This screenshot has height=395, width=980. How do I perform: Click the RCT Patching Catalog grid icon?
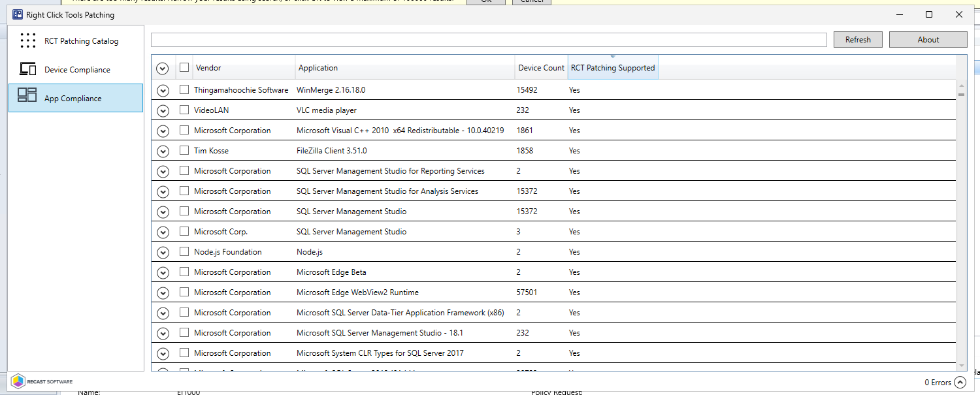pos(27,41)
